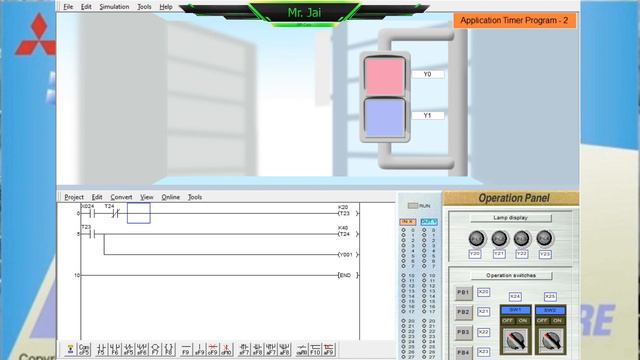Viewport: 640px width, 360px height.
Task: Click the Application Timer Program - 2 label
Action: (x=514, y=20)
